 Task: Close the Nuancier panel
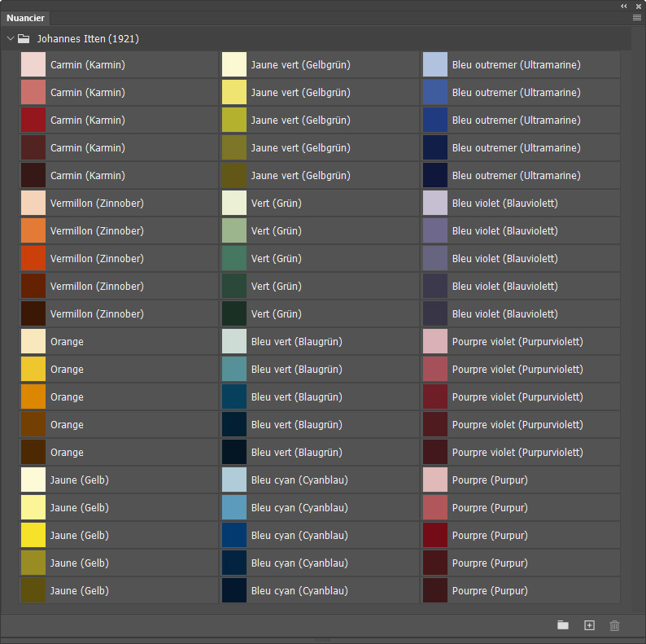tap(639, 6)
